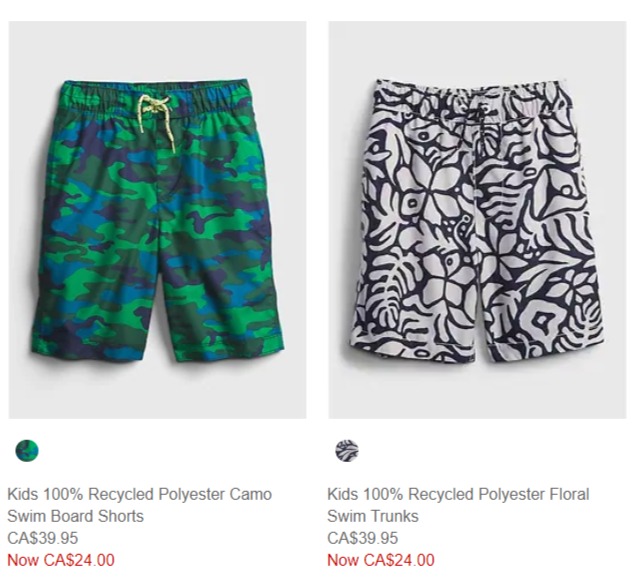The image size is (632, 582).
Task: Open the floral swim trunks image
Action: (x=477, y=220)
